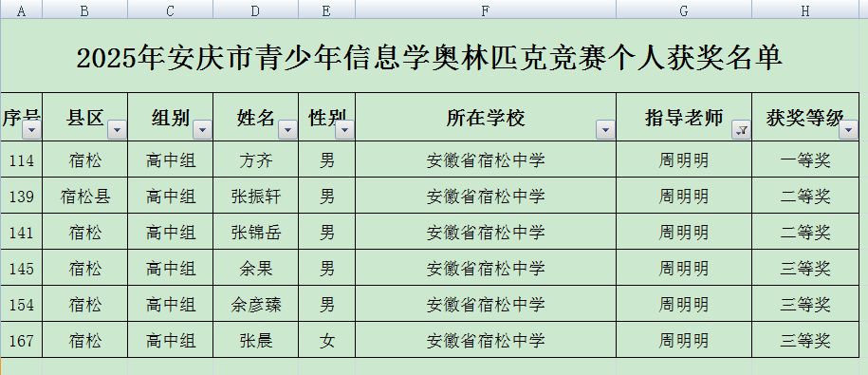This screenshot has width=868, height=375.
Task: Select column D header
Action: [255, 10]
